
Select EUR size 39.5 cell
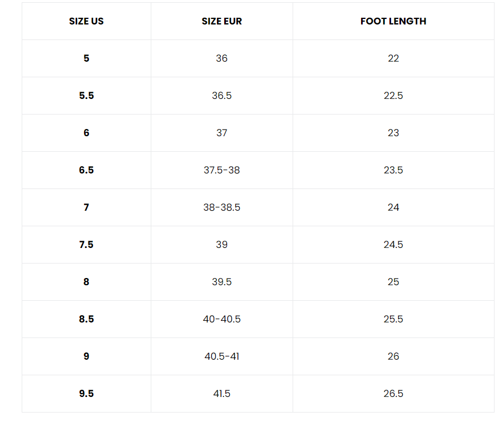(221, 282)
